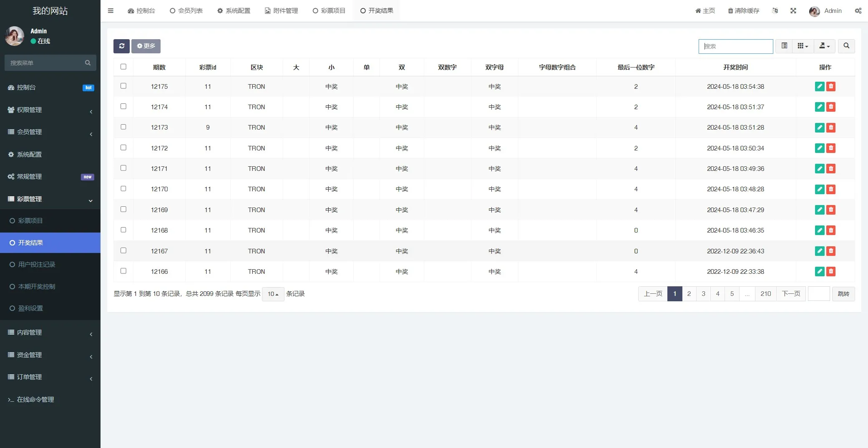This screenshot has height=448, width=868.
Task: Toggle the table view list icon
Action: [784, 46]
